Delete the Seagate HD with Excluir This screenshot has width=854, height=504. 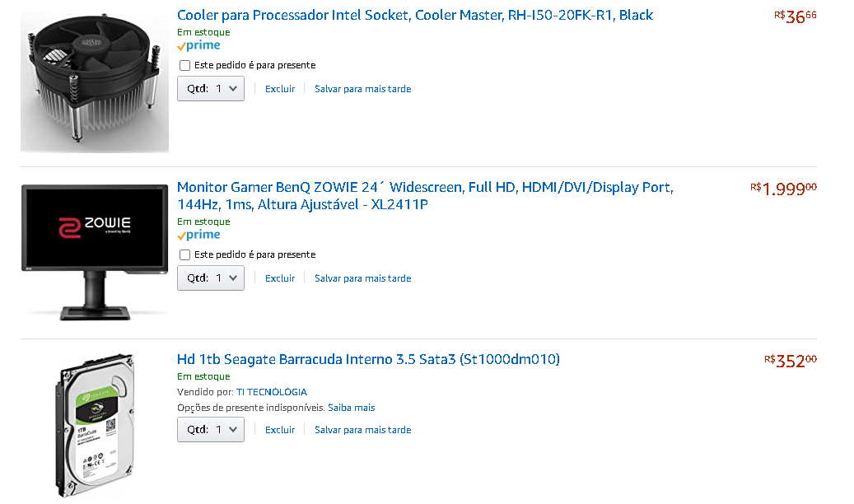(x=280, y=430)
